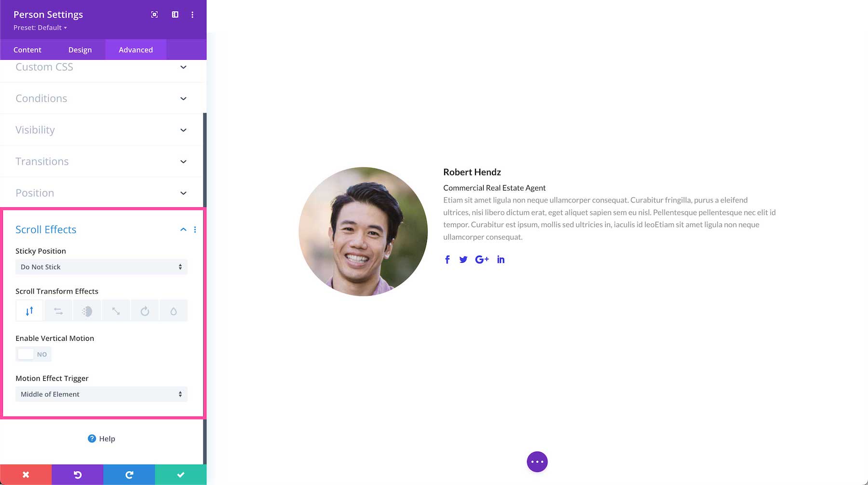
Task: Select the Horizontal Motion scroll effect
Action: click(x=58, y=310)
